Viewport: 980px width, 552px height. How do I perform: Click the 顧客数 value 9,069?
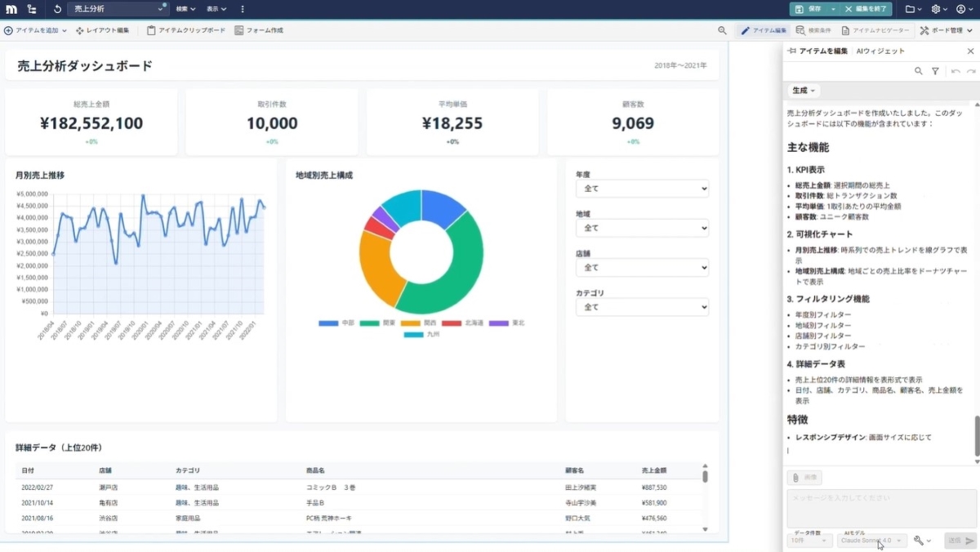(x=633, y=123)
